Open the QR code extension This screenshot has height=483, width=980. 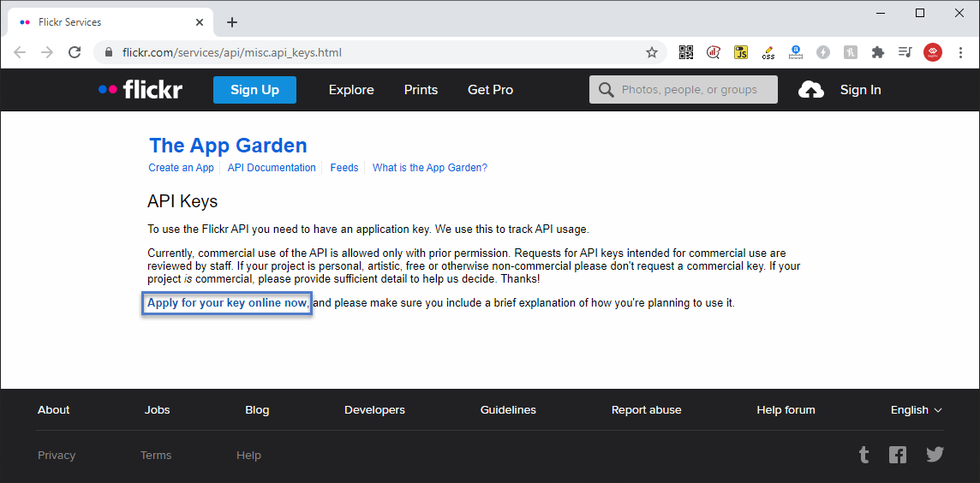pyautogui.click(x=686, y=52)
